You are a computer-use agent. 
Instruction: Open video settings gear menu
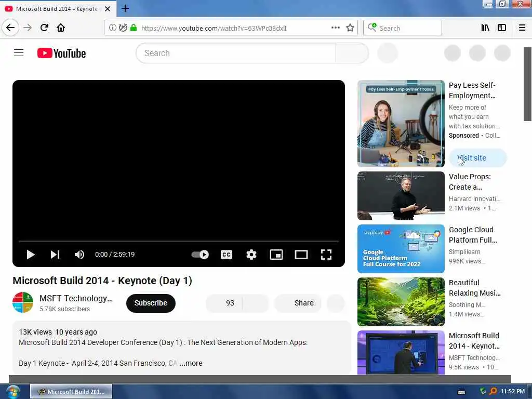pyautogui.click(x=251, y=255)
